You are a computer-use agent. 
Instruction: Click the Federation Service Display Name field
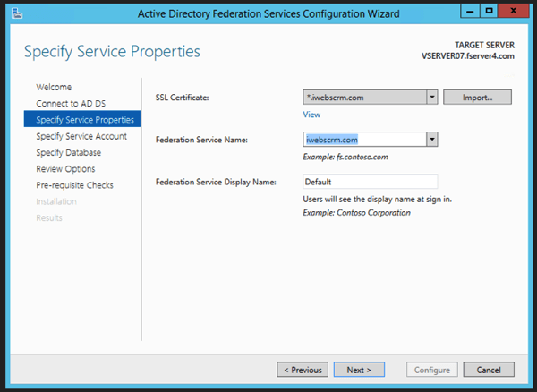[371, 182]
